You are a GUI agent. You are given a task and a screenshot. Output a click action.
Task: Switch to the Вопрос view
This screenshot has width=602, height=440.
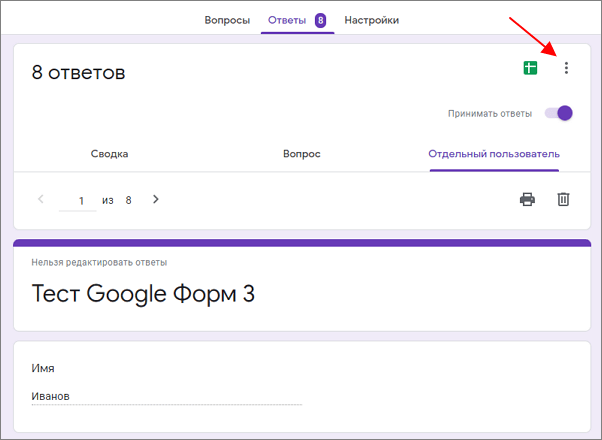click(x=302, y=154)
